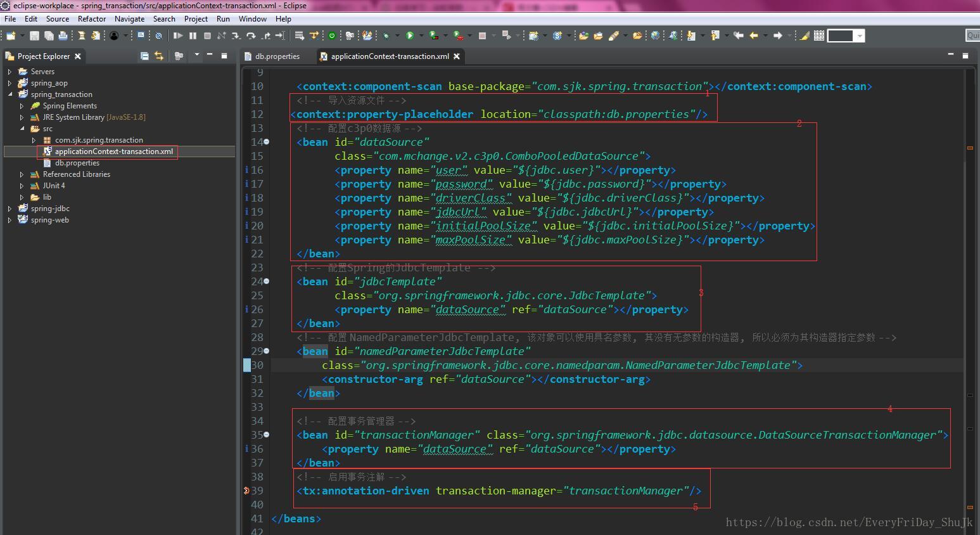Close the Project Explorer view tab
980x535 pixels.
point(78,56)
